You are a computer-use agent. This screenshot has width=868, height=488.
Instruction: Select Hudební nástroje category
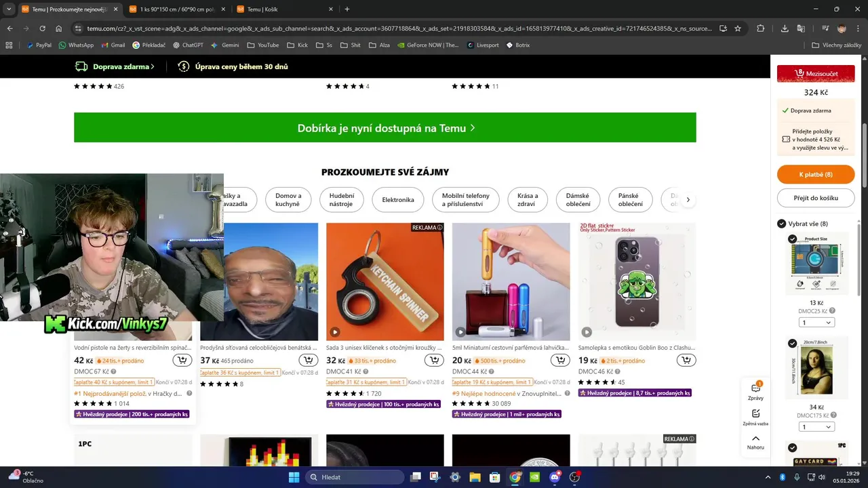tap(341, 200)
